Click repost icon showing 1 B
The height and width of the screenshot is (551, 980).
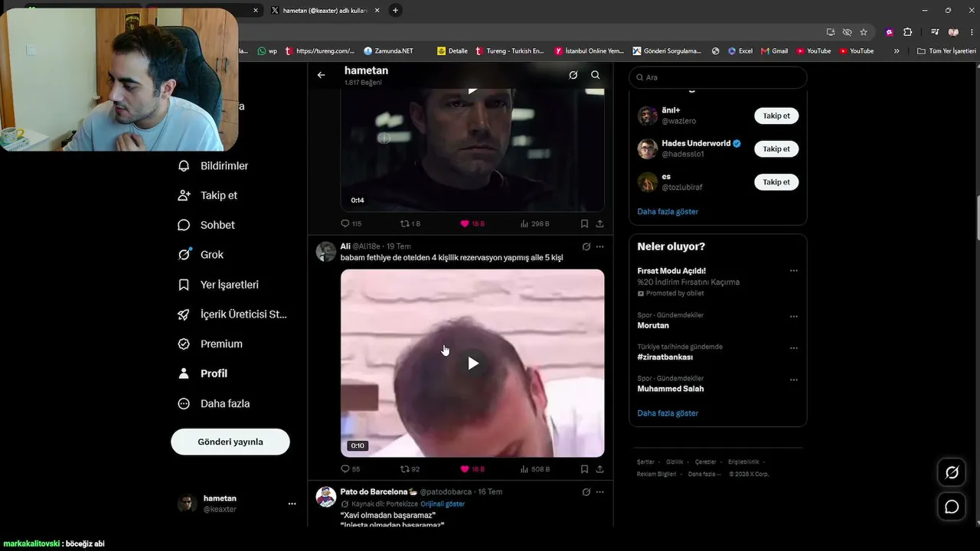coord(410,223)
